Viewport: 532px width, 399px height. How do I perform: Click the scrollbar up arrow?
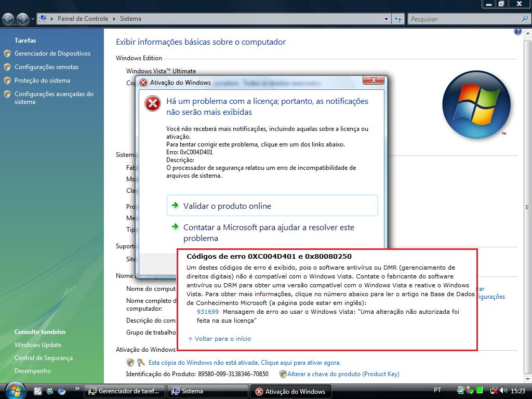tap(527, 33)
